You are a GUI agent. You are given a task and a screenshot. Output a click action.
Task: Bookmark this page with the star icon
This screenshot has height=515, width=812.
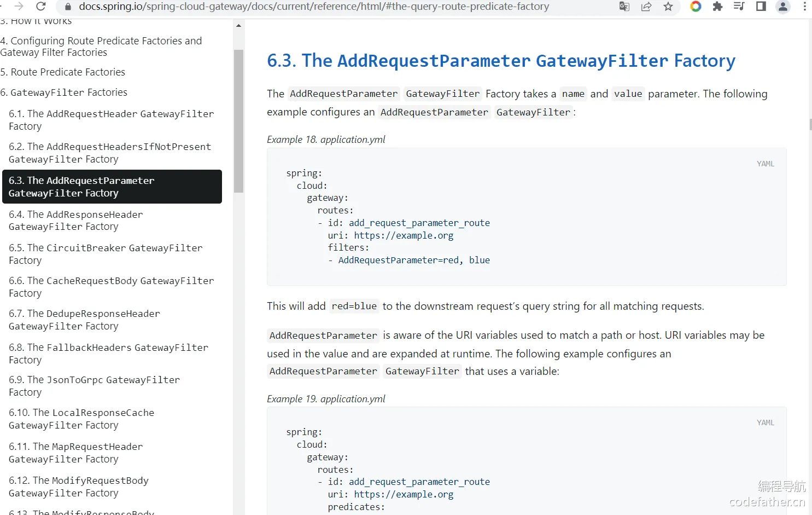668,7
